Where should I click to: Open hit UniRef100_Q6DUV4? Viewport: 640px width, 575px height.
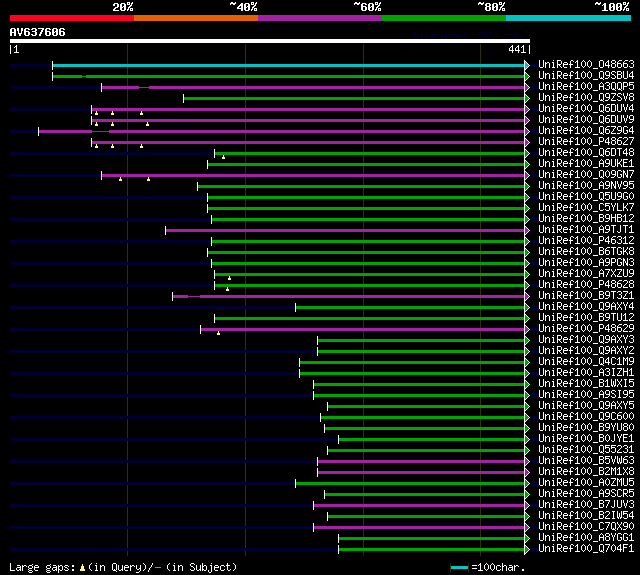(x=586, y=109)
